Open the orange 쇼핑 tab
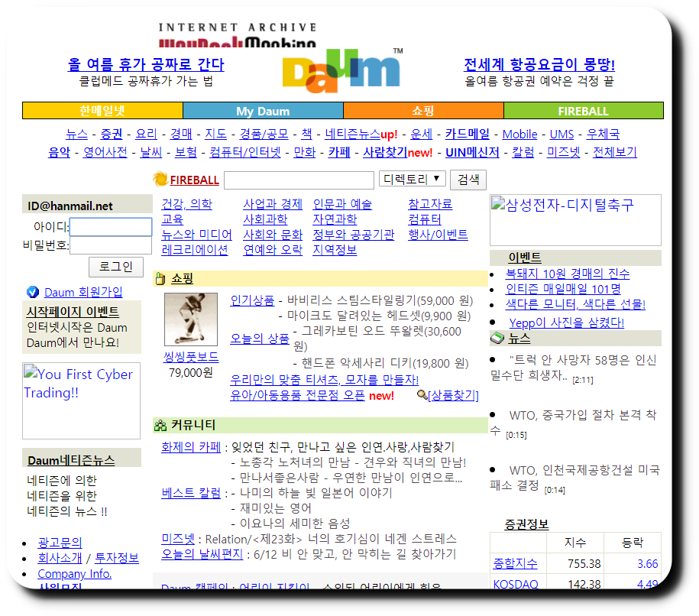This screenshot has width=699, height=616. pos(423,111)
